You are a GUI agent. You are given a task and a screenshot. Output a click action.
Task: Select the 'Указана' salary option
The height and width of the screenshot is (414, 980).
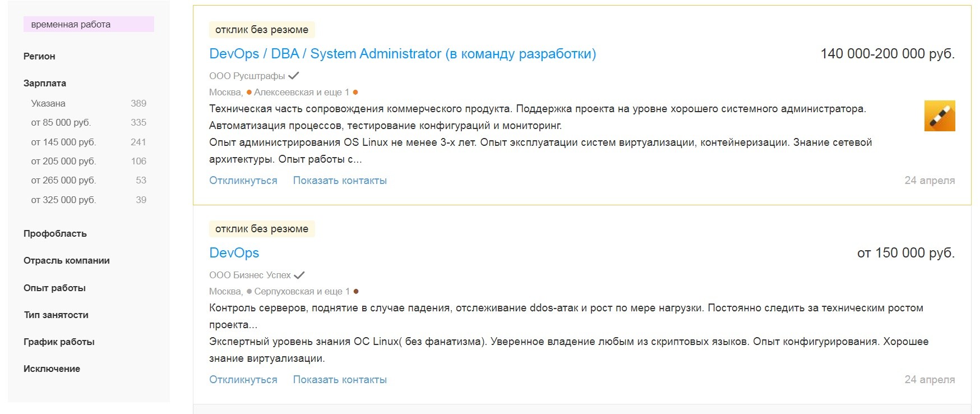click(48, 103)
